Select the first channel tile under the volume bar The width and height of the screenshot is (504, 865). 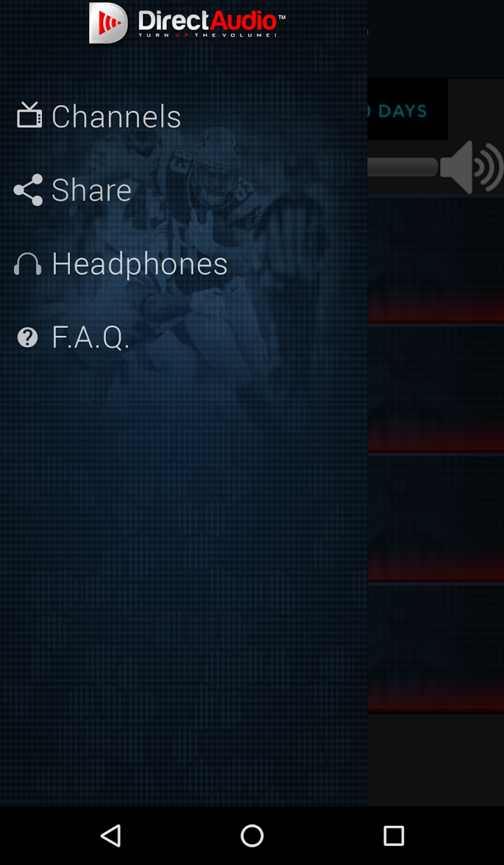point(435,259)
